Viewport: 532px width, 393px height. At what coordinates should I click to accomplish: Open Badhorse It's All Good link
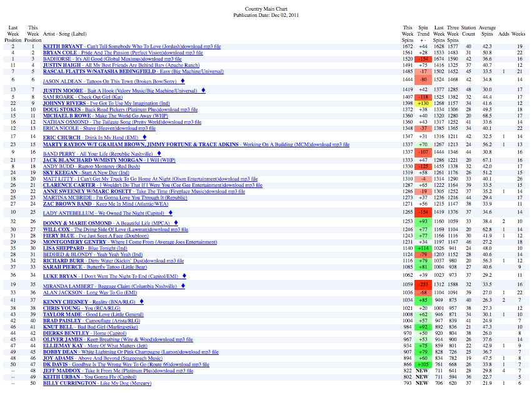point(113,59)
